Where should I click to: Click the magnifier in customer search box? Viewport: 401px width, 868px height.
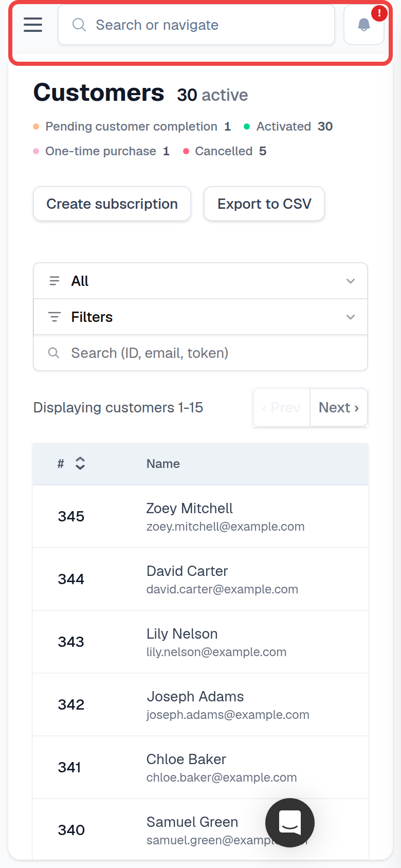pos(53,353)
